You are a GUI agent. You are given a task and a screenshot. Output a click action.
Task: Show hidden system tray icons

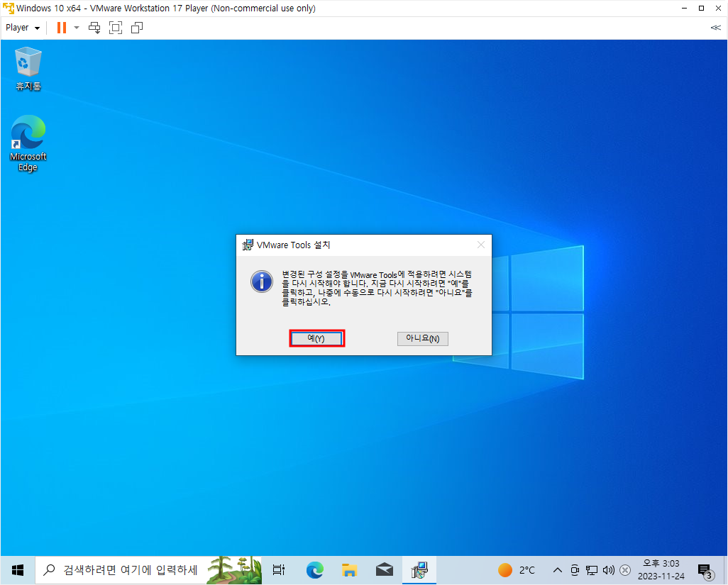(x=558, y=570)
